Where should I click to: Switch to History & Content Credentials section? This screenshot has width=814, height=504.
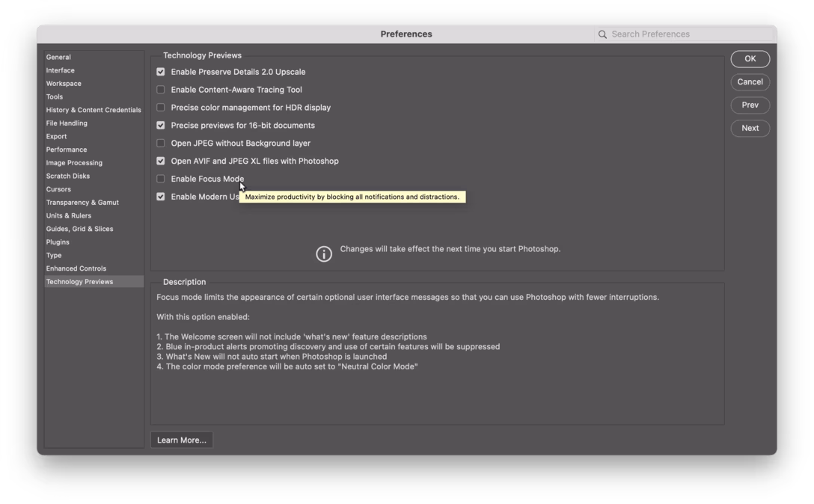tap(94, 110)
